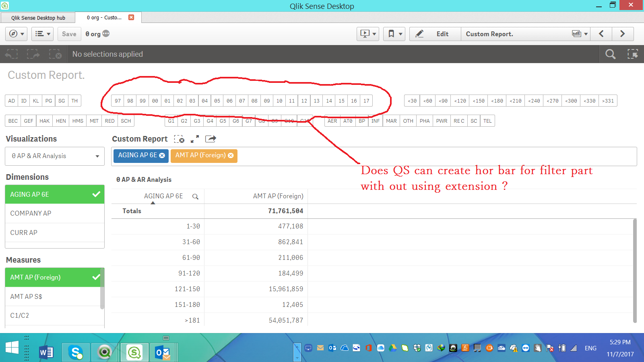
Task: Select the year 97 filter
Action: pos(118,101)
